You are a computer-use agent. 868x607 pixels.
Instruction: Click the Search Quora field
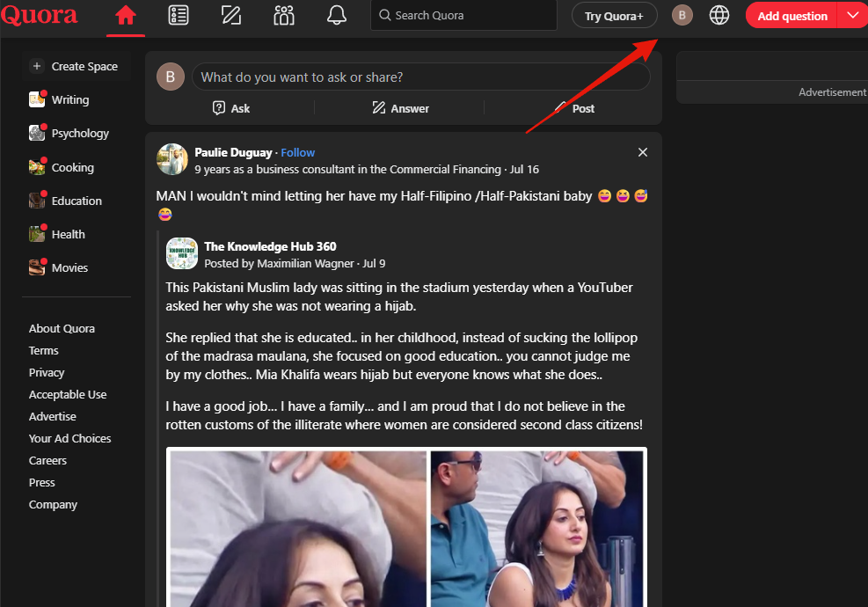point(463,16)
